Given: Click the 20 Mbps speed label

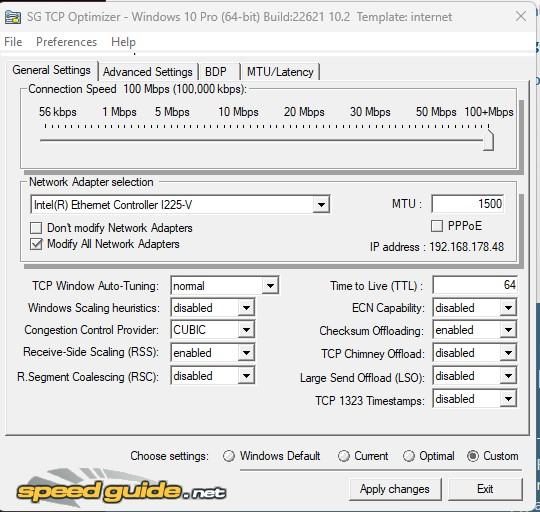Looking at the screenshot, I should pos(304,112).
